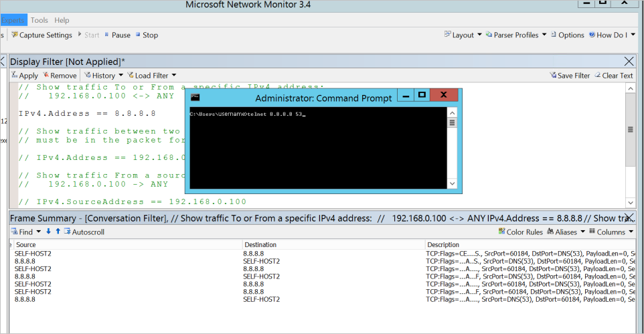Screen dimensions: 644x334
Task: Expand the History dropdown
Action: [x=102, y=76]
